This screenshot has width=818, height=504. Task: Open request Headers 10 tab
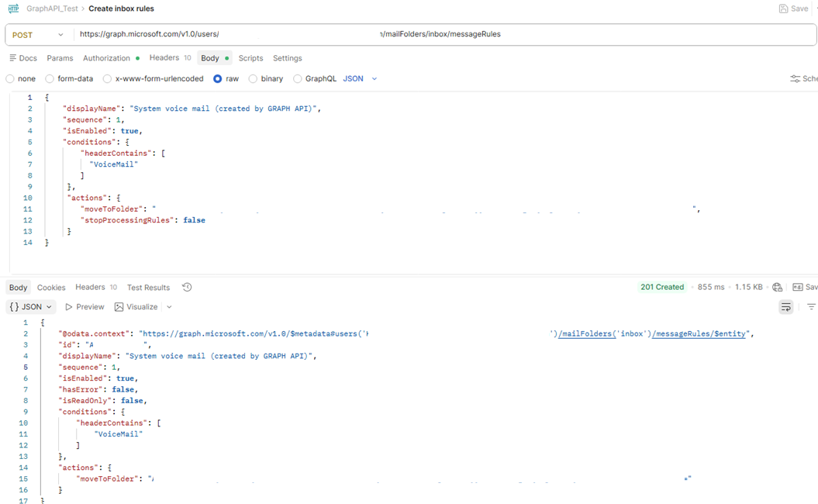coord(170,58)
